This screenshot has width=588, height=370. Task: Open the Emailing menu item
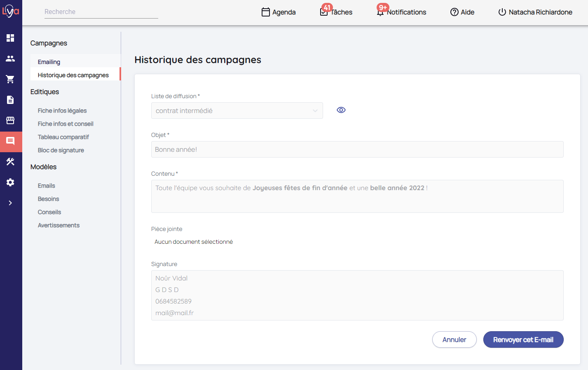(x=49, y=62)
